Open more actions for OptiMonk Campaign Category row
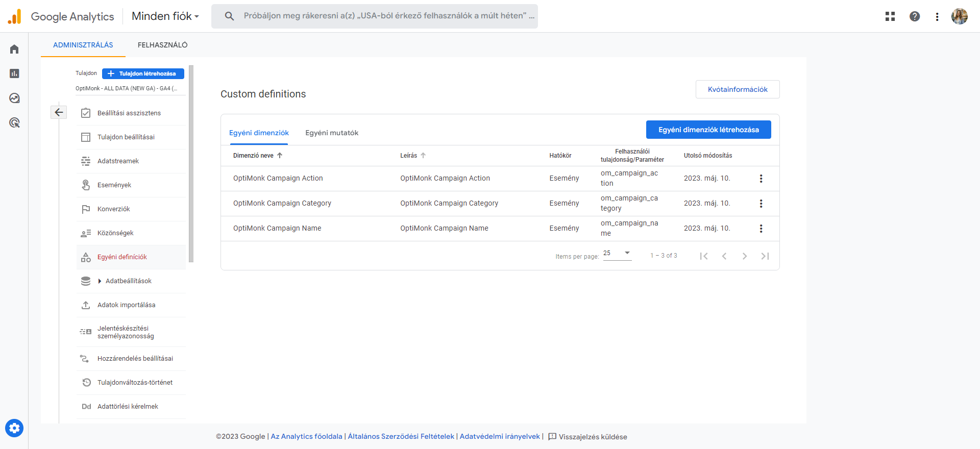 (x=761, y=204)
